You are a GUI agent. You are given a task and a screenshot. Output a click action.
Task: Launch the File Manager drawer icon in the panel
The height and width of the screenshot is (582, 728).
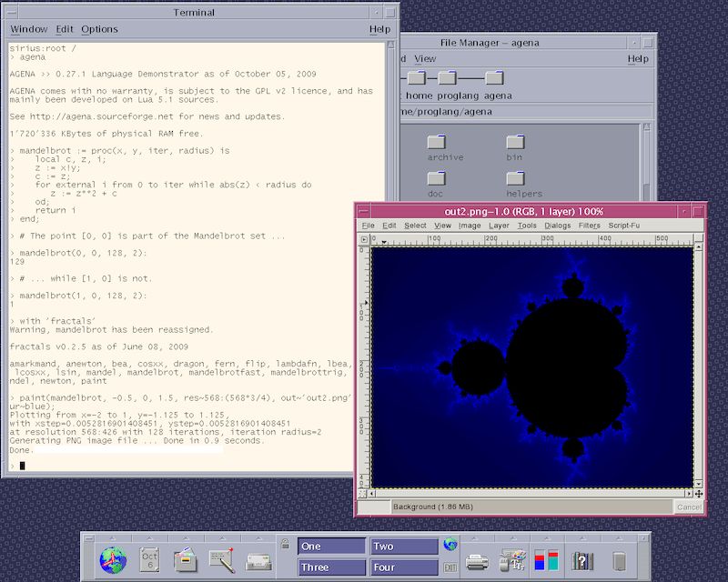coord(187,559)
